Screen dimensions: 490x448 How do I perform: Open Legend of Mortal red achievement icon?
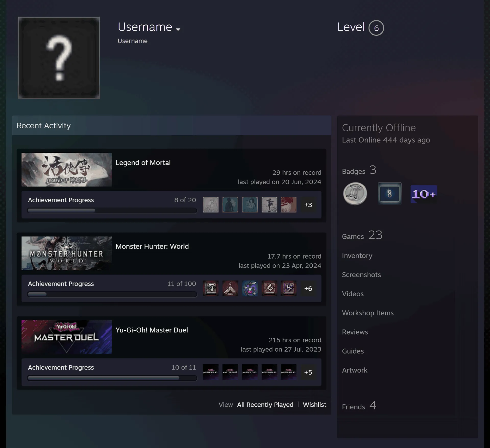click(288, 204)
